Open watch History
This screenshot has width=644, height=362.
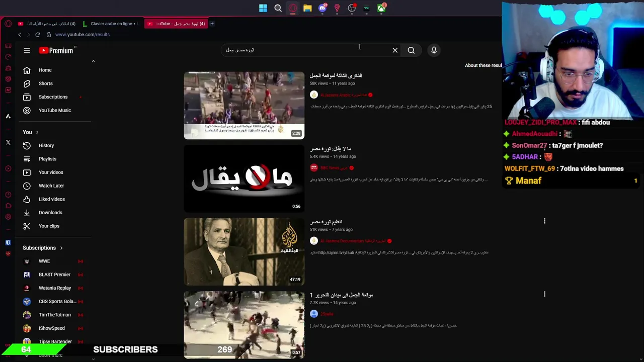[x=46, y=145]
